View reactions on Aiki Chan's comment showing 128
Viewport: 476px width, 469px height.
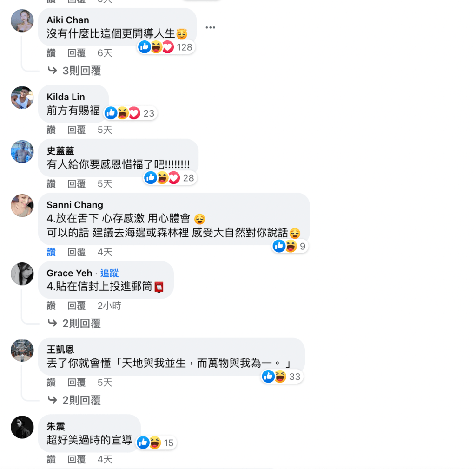tap(166, 47)
